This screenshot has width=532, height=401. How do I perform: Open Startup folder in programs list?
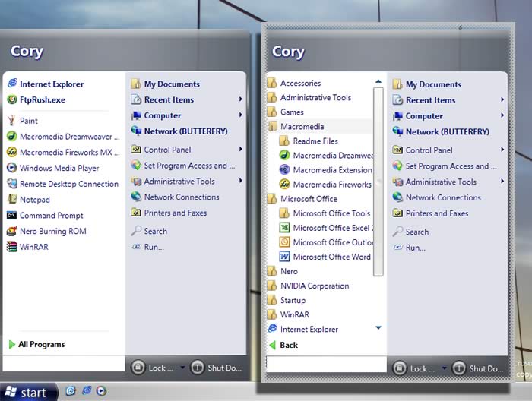tap(287, 300)
